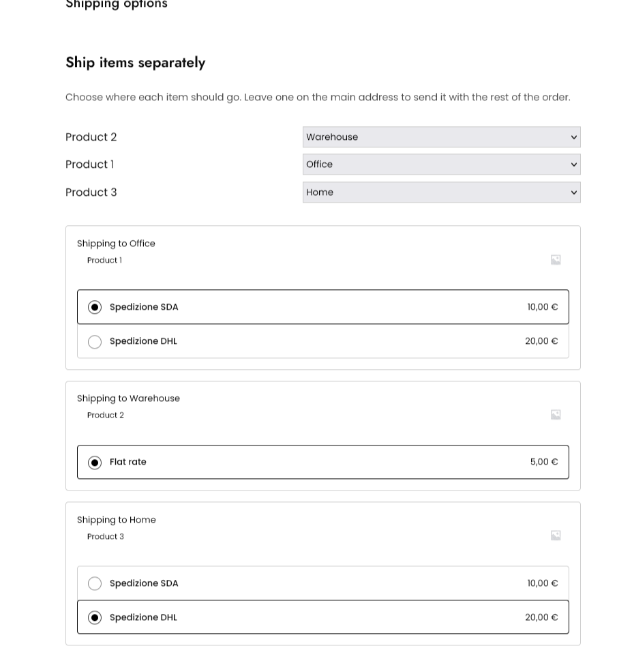
Task: Open the Product 1 destination dropdown
Action: coord(442,164)
